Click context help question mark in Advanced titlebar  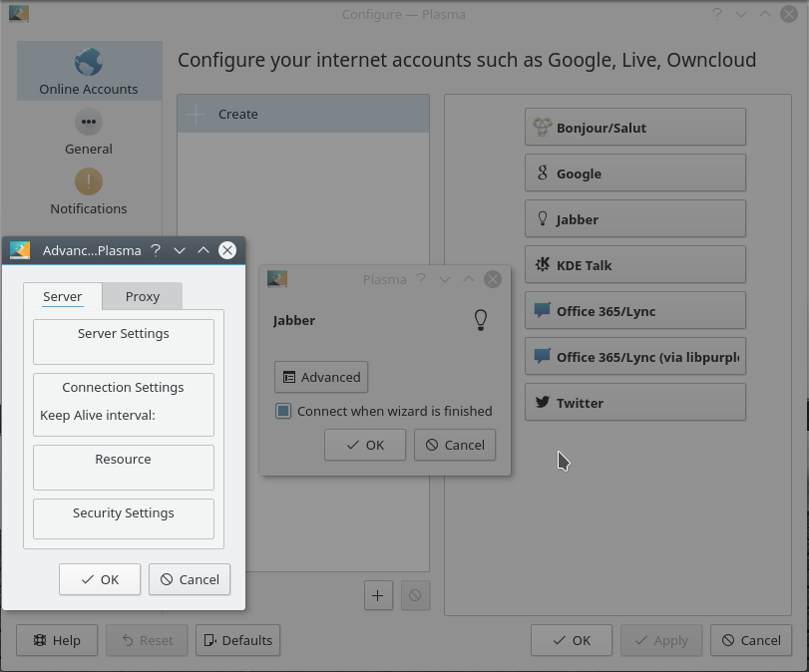click(156, 250)
